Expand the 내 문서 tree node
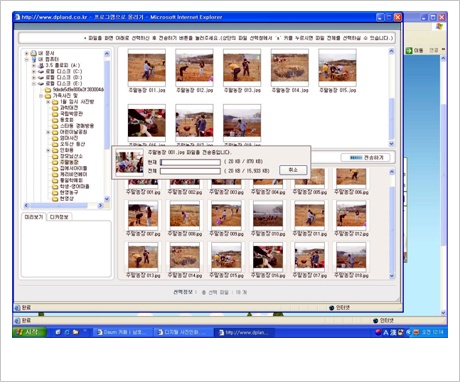Viewport: 460px width, 382px height. click(27, 53)
